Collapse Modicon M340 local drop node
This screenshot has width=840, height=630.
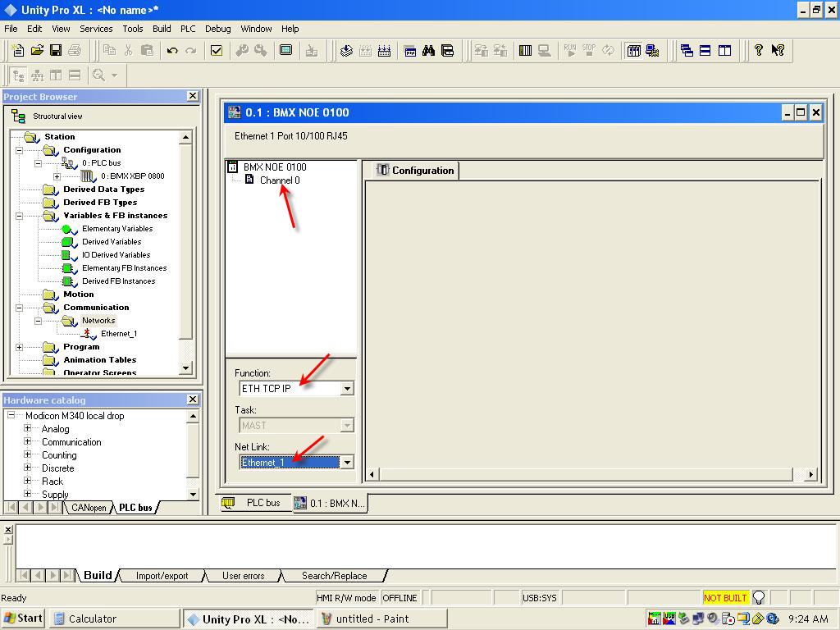coord(11,415)
